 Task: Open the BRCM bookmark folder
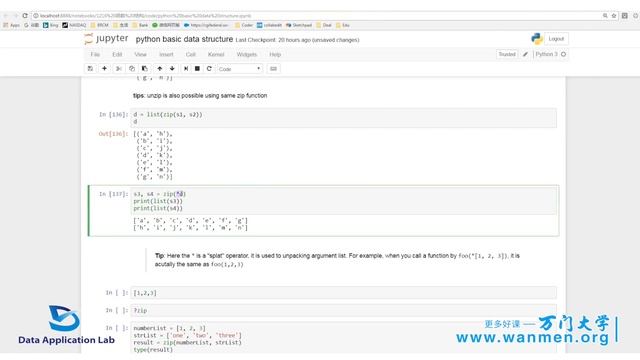tap(100, 25)
